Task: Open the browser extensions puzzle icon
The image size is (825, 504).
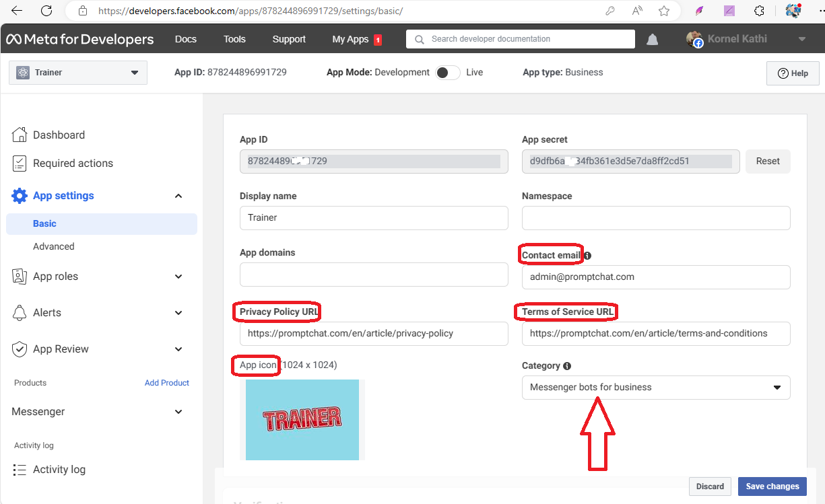Action: click(x=759, y=11)
